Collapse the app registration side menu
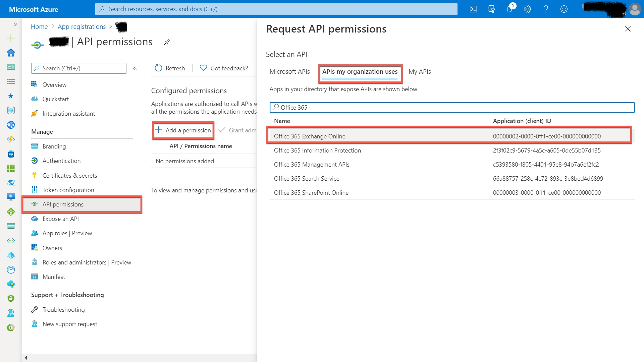 click(x=135, y=68)
